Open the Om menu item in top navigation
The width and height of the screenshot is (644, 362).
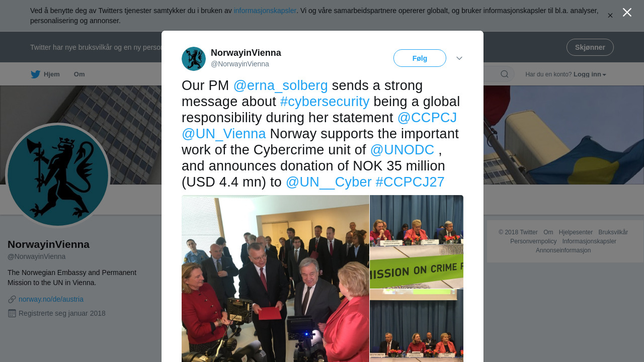click(79, 74)
